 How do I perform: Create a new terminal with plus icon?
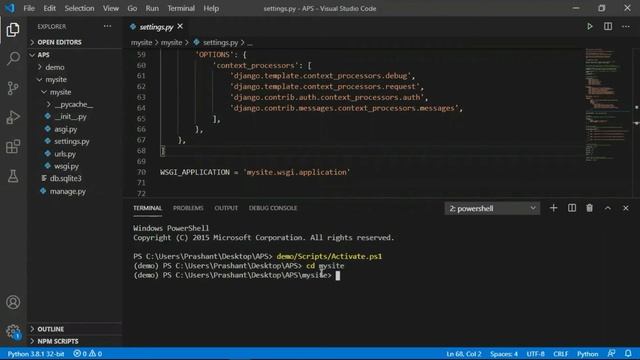(553, 208)
